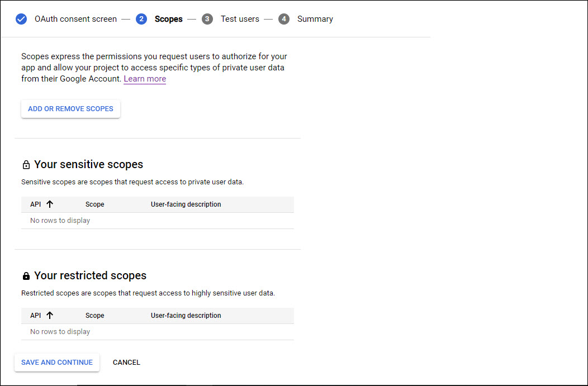Click the closed lock icon beside restricted scopes
The height and width of the screenshot is (386, 588).
(x=26, y=276)
